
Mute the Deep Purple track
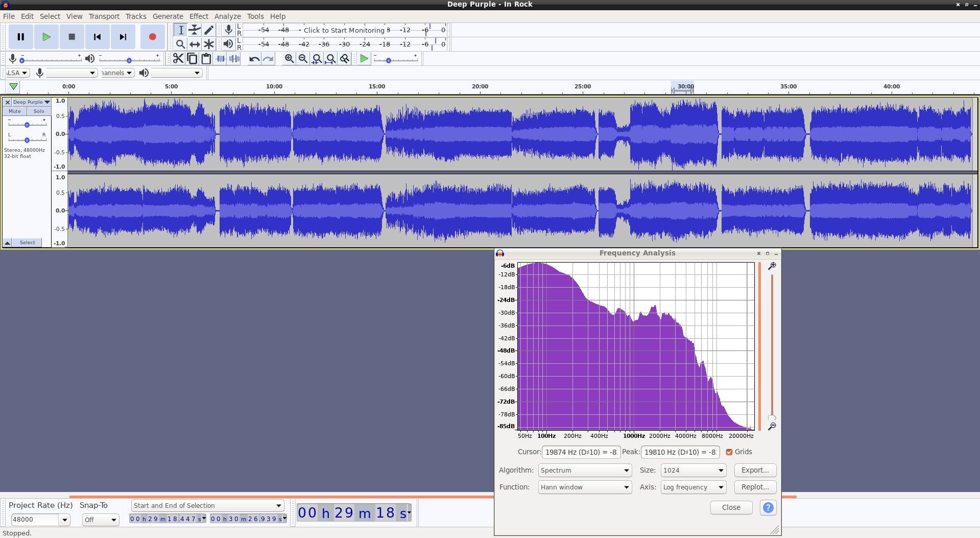[x=15, y=111]
